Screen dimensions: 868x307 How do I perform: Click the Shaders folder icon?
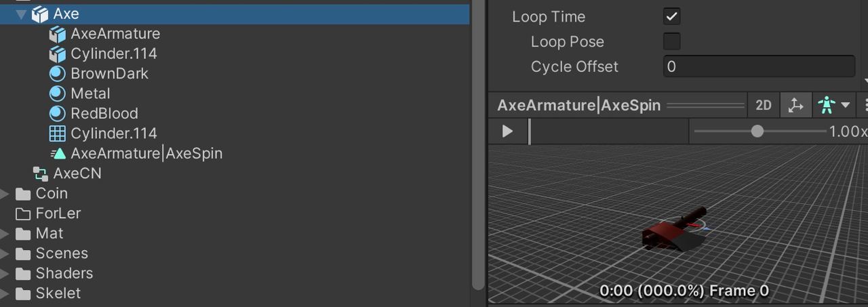coord(23,274)
